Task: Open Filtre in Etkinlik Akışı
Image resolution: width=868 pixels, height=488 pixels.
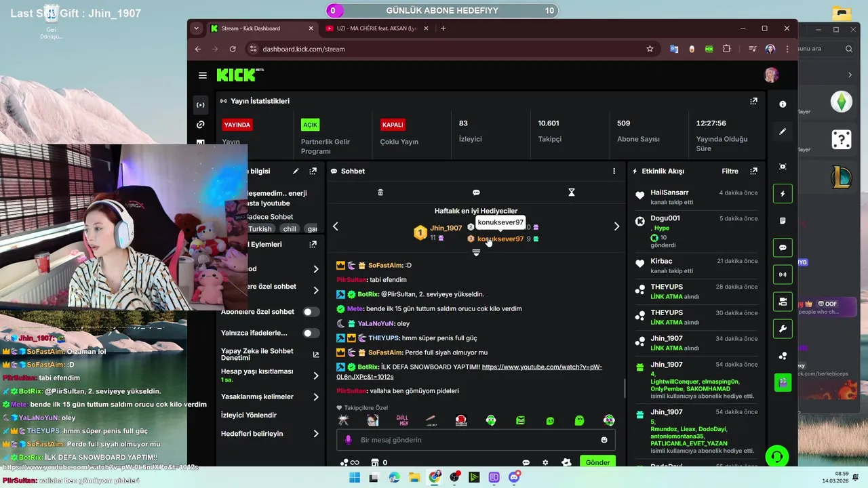Action: (730, 171)
